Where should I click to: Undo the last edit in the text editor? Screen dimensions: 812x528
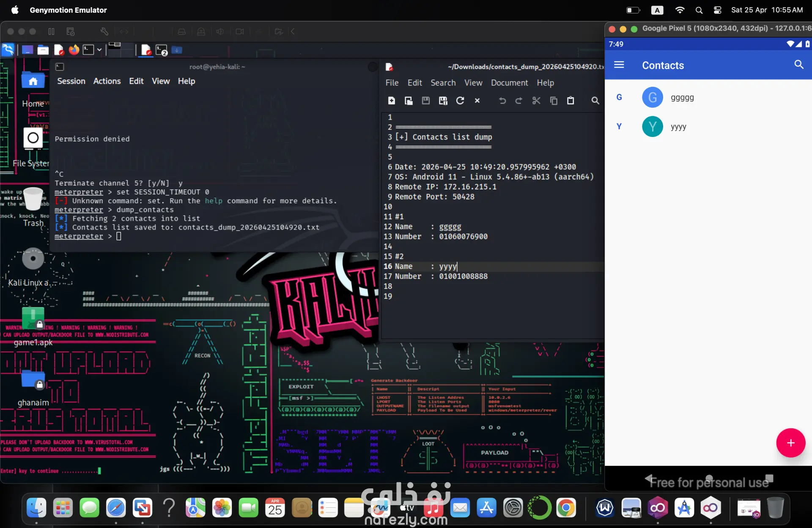click(x=502, y=101)
